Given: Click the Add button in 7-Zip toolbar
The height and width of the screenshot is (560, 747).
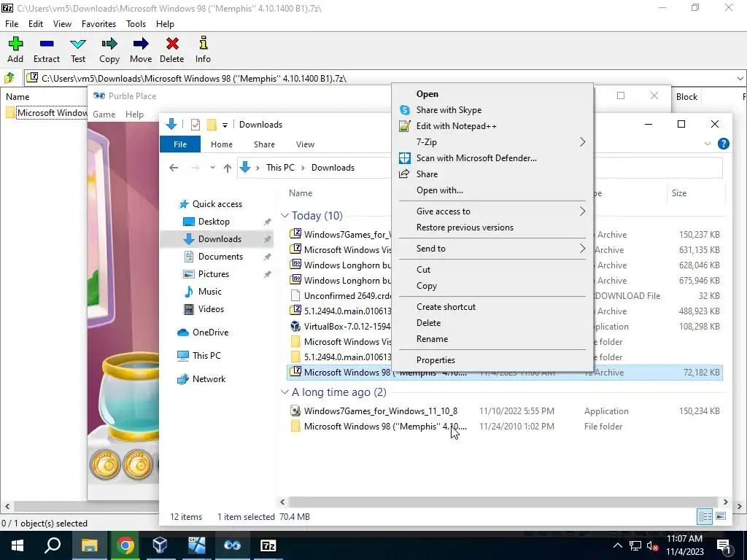Looking at the screenshot, I should pos(15,50).
